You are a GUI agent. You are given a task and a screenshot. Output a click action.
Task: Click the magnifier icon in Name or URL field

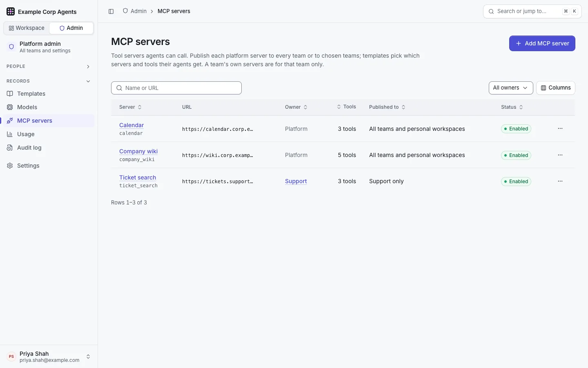pyautogui.click(x=119, y=88)
